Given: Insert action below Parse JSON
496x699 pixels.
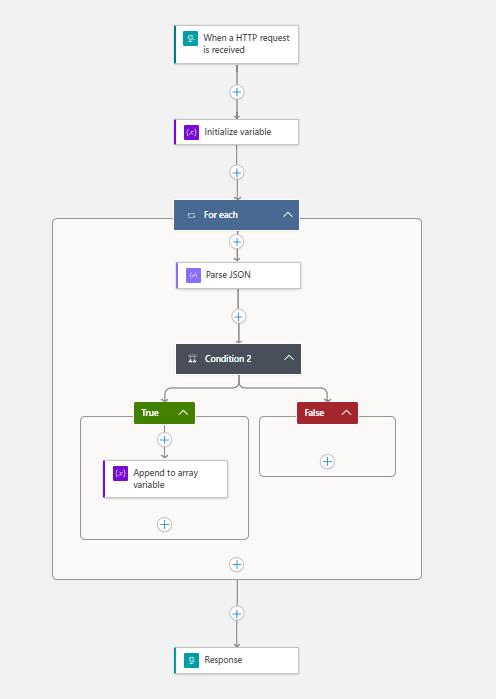Looking at the screenshot, I should pos(238,317).
